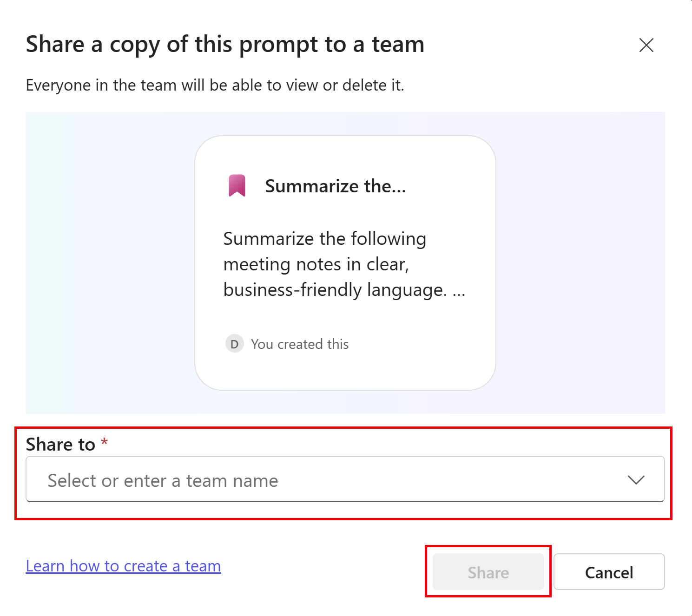
Task: Click the greyed-out Share button
Action: (x=488, y=572)
